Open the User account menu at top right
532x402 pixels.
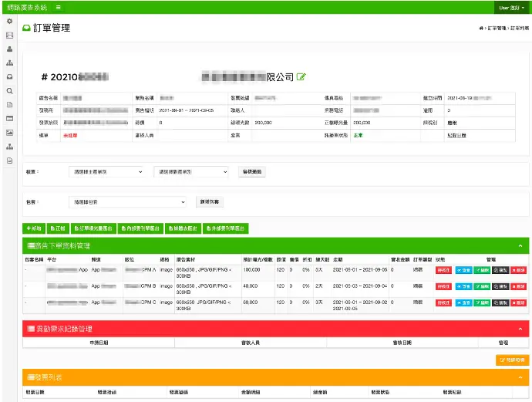pos(511,7)
